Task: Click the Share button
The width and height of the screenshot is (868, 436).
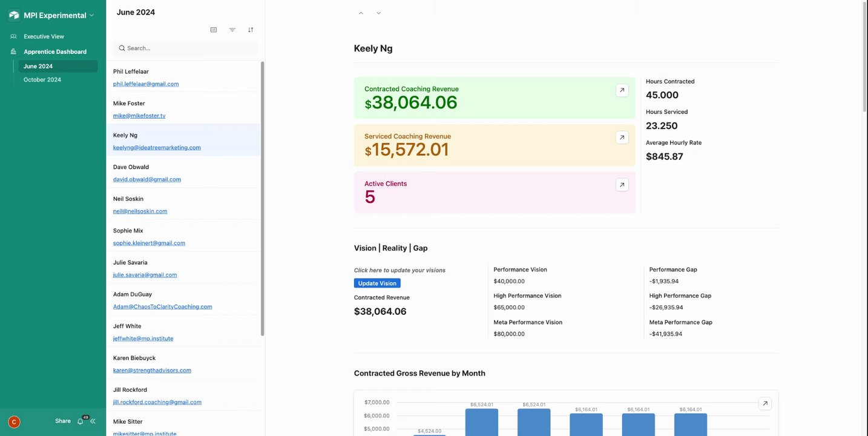Action: coord(63,421)
